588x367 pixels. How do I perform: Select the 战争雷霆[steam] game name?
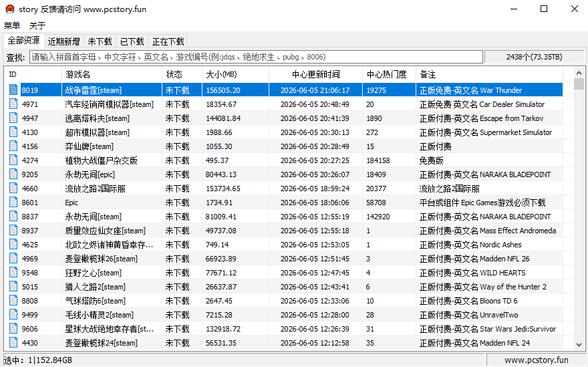coord(93,90)
